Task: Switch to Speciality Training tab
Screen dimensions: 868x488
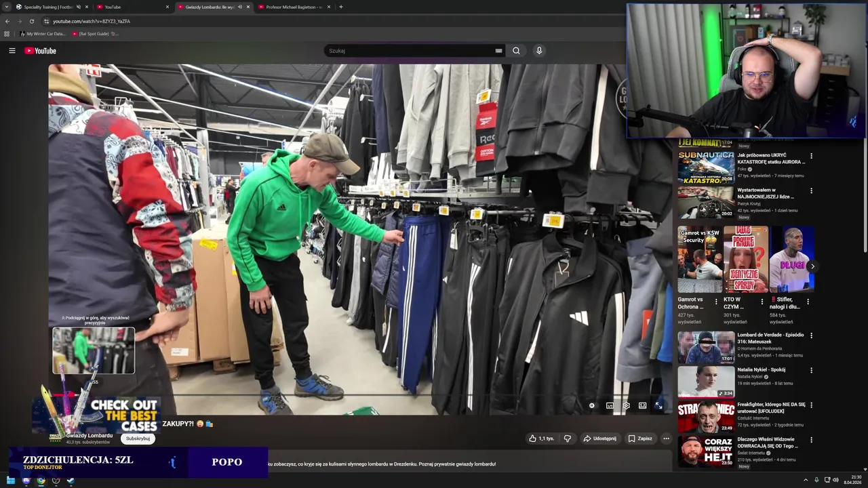Action: click(x=47, y=7)
